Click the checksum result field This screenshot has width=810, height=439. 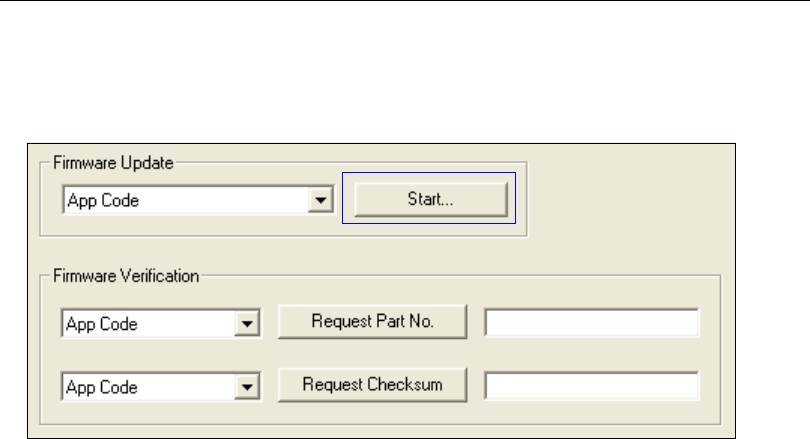point(591,385)
